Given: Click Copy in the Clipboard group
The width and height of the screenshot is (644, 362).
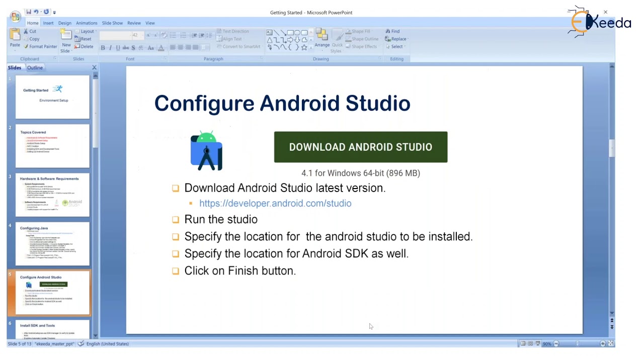Looking at the screenshot, I should [31, 39].
